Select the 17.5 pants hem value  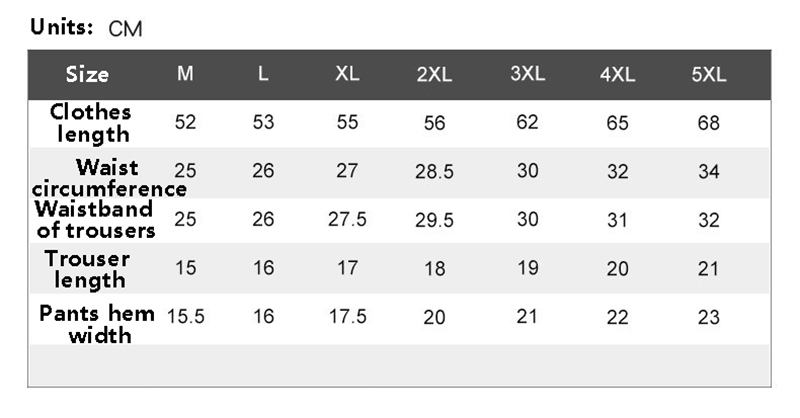coord(347,316)
